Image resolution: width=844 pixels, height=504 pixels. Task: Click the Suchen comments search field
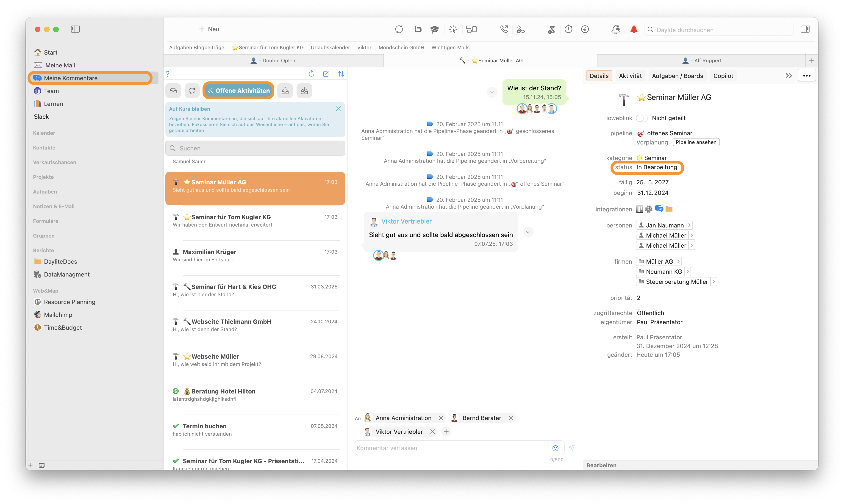point(255,148)
